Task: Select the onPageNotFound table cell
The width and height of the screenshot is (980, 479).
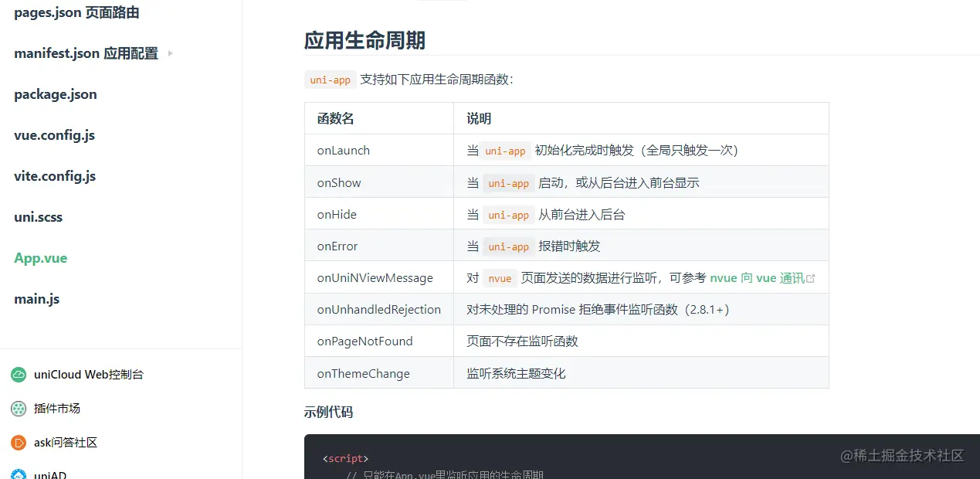Action: [x=379, y=341]
